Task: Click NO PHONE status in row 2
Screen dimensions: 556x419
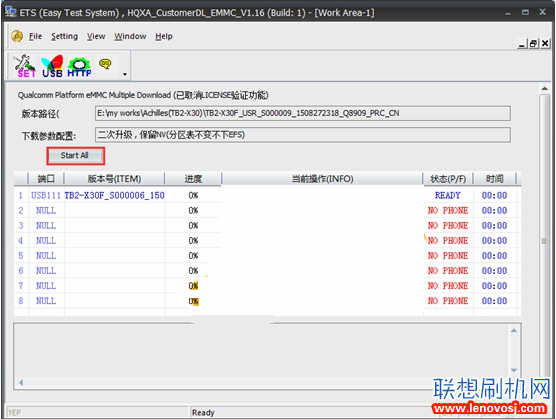Action: [x=447, y=211]
